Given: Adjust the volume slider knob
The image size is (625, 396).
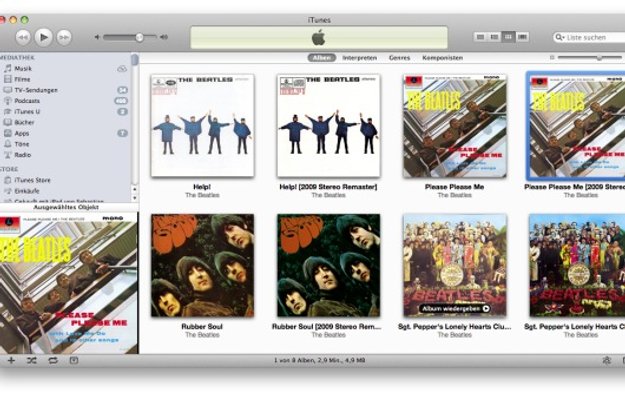Looking at the screenshot, I should [x=139, y=37].
